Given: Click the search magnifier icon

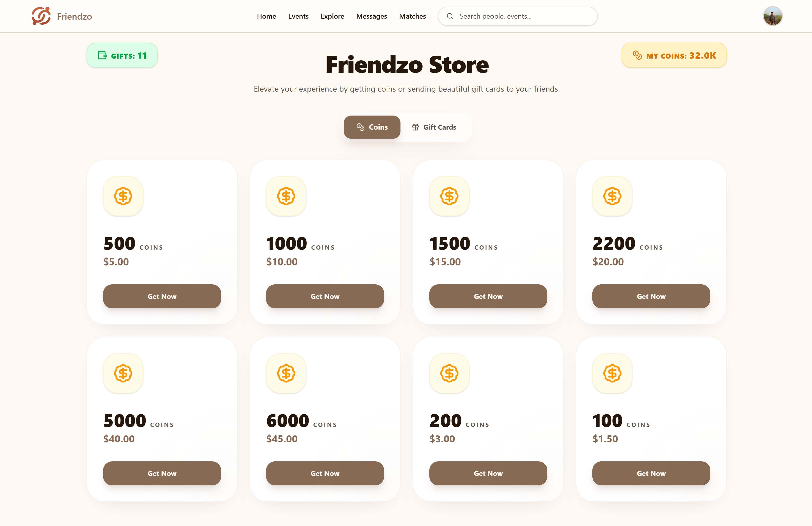Looking at the screenshot, I should click(x=450, y=16).
